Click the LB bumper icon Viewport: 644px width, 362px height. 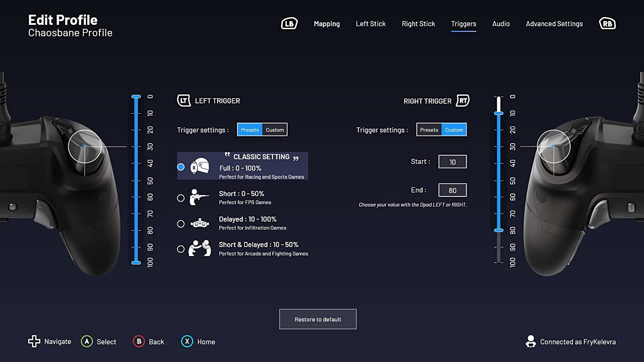pyautogui.click(x=289, y=24)
